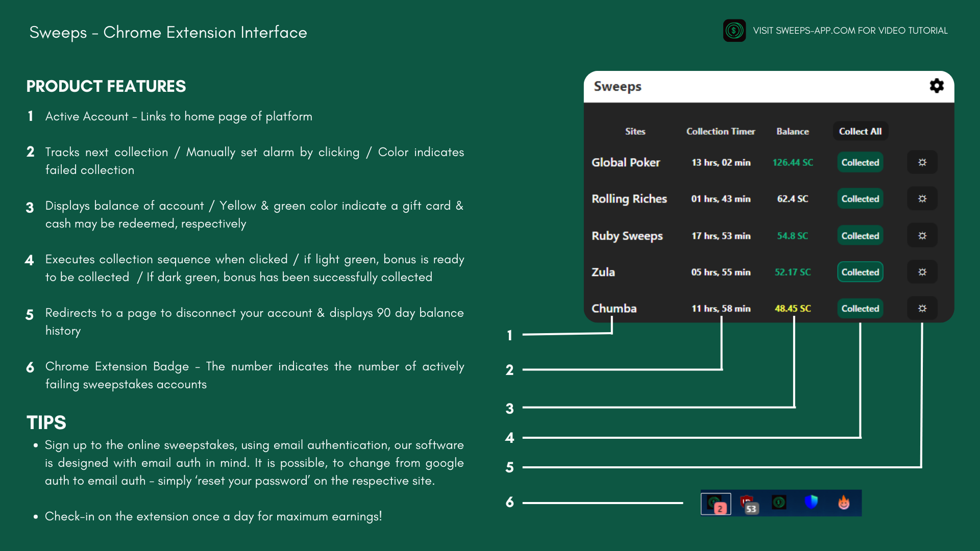Click the Sweeps title in popup header
Screen dimensions: 980x551
(x=618, y=86)
